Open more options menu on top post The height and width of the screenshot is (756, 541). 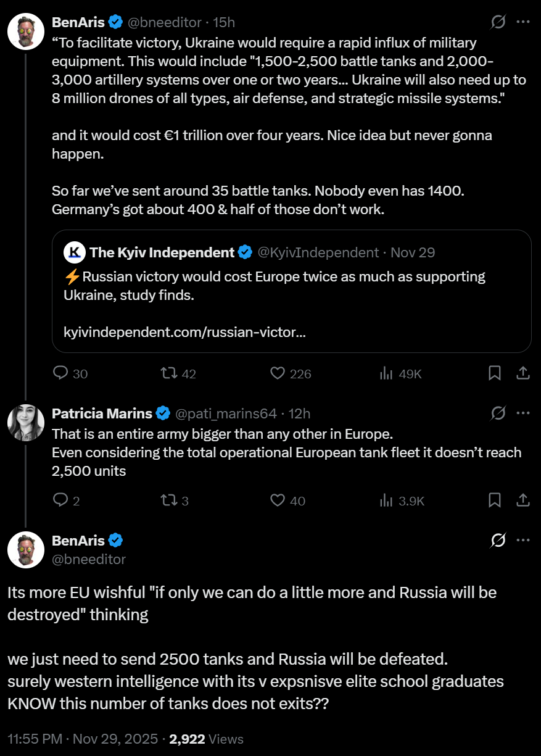[522, 22]
